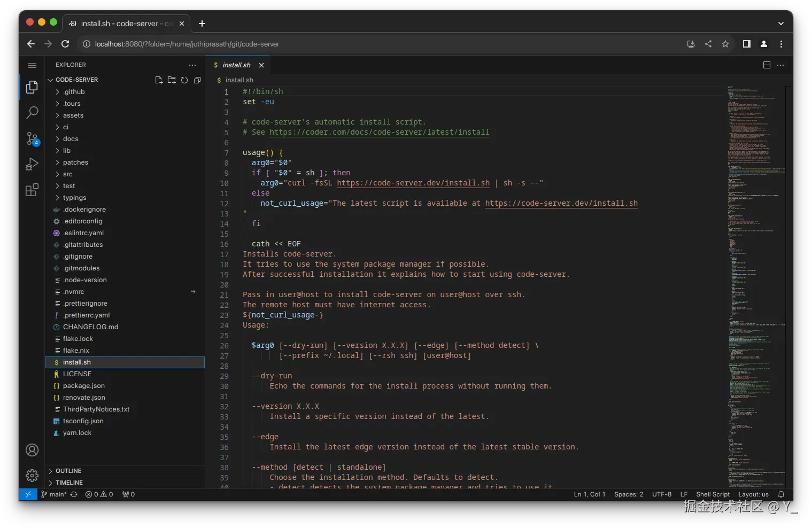Create a new file with the New File icon
Image resolution: width=812 pixels, height=528 pixels.
(x=159, y=80)
